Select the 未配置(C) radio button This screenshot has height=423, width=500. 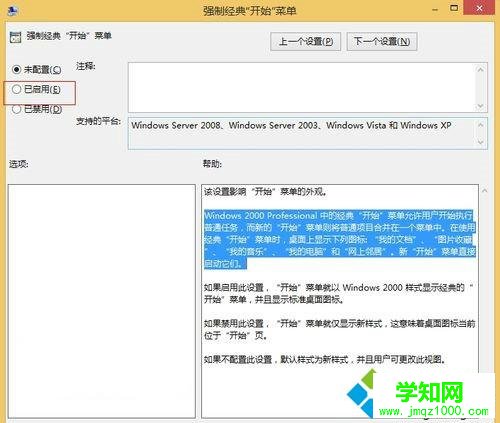click(x=16, y=69)
